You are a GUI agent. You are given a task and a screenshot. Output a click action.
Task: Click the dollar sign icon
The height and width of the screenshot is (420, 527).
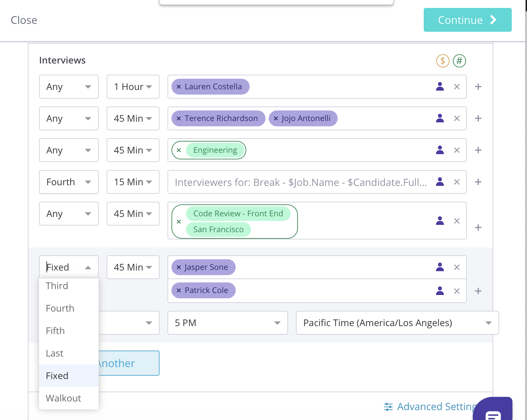pos(443,61)
